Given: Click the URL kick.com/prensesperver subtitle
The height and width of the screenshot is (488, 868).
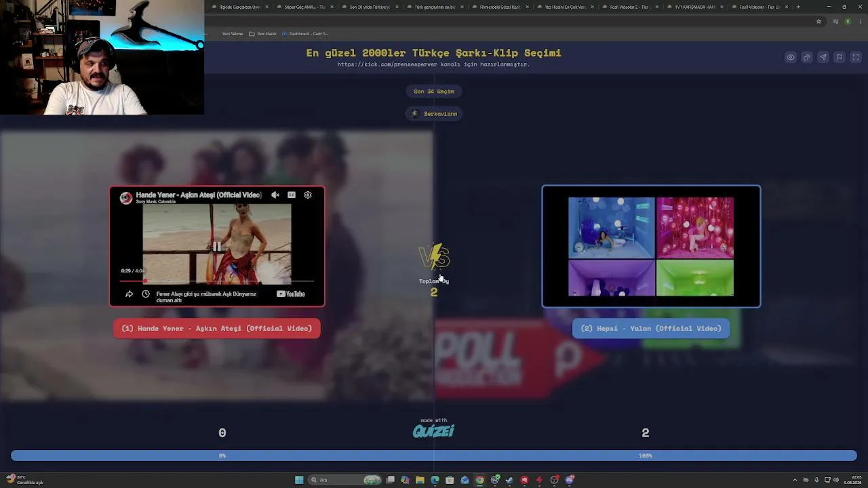Looking at the screenshot, I should coord(433,64).
